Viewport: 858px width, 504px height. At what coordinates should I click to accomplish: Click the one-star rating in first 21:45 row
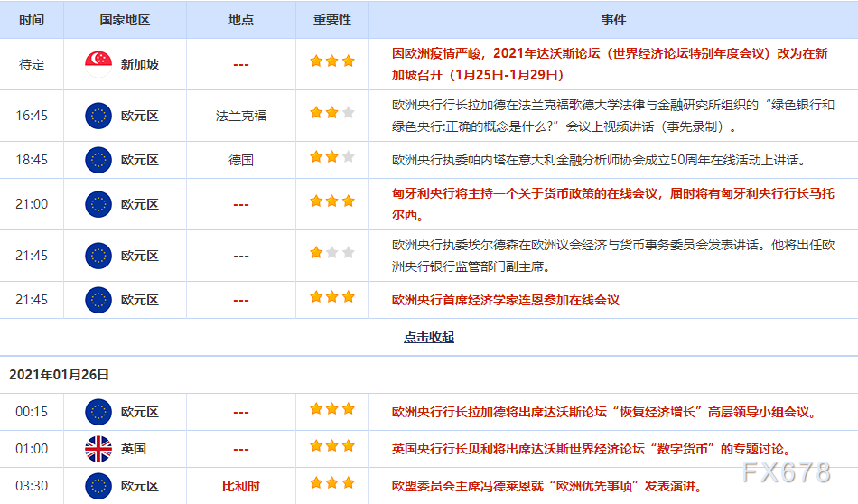[331, 253]
